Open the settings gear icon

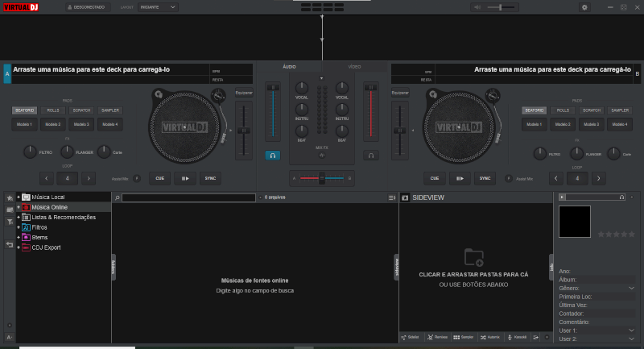(584, 7)
